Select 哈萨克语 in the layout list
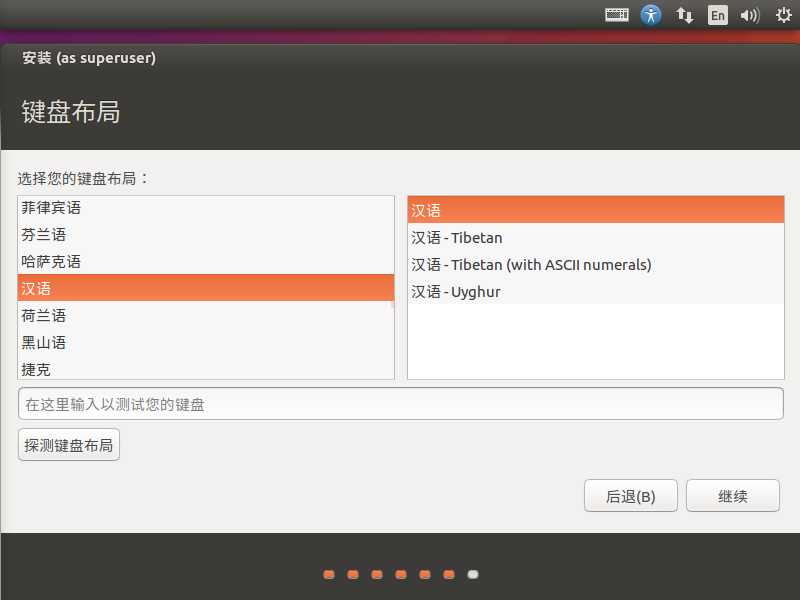Image resolution: width=800 pixels, height=600 pixels. tap(206, 262)
